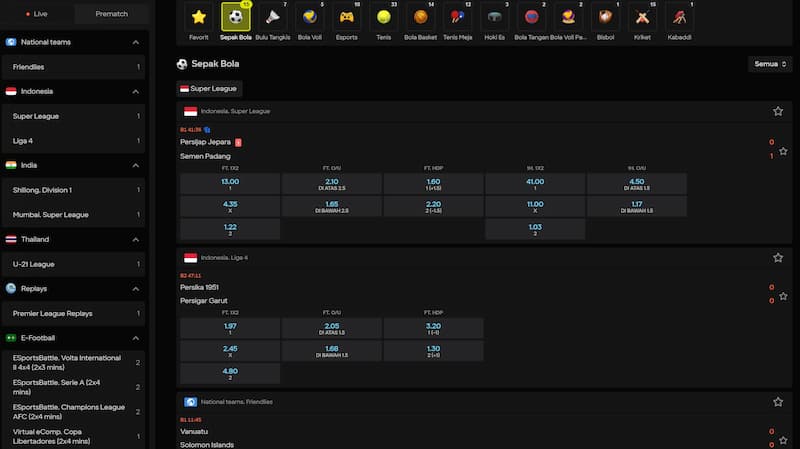Open the Tenis Meja icon
The image size is (800, 449).
(x=457, y=18)
